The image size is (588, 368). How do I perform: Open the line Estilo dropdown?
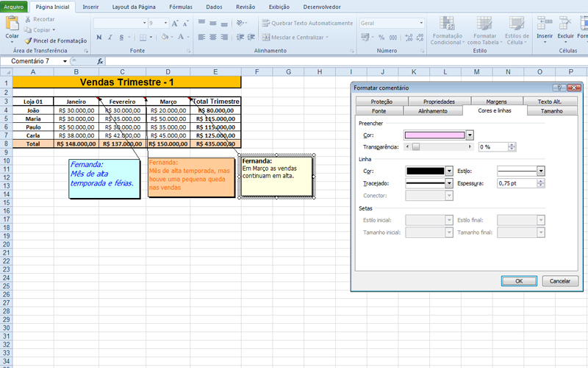click(x=540, y=171)
